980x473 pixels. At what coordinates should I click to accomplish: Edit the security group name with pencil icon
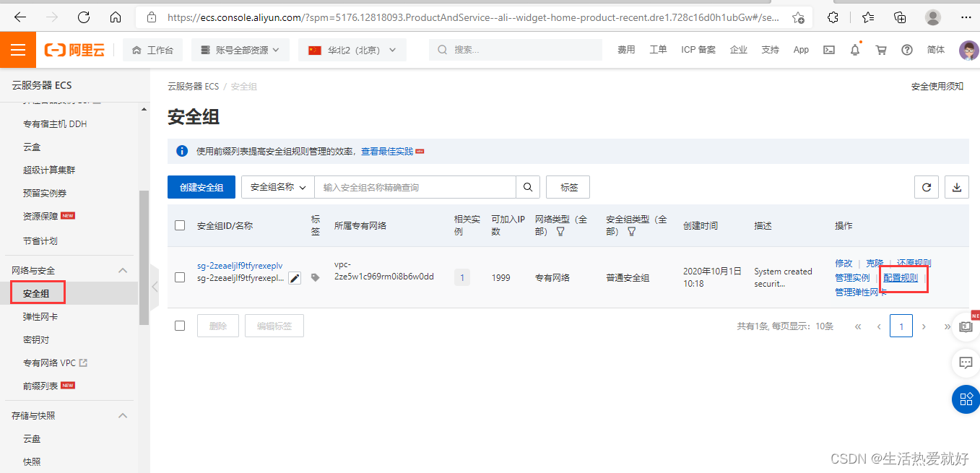click(x=295, y=278)
